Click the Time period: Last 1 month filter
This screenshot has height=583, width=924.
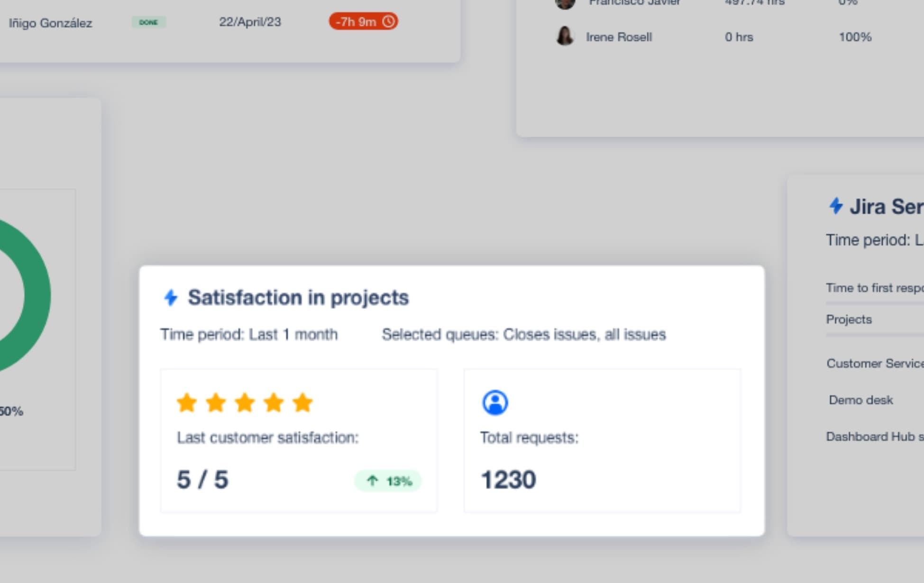249,335
